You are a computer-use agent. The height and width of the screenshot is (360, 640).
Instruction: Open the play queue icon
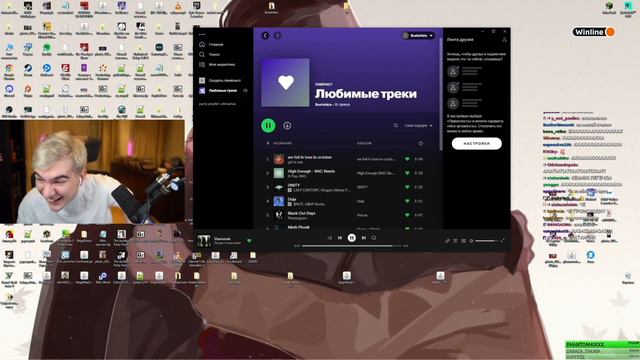point(455,241)
